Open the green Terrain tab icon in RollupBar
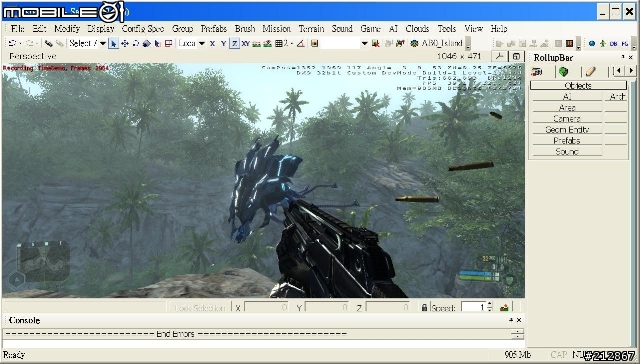Image resolution: width=640 pixels, height=364 pixels. pos(564,72)
